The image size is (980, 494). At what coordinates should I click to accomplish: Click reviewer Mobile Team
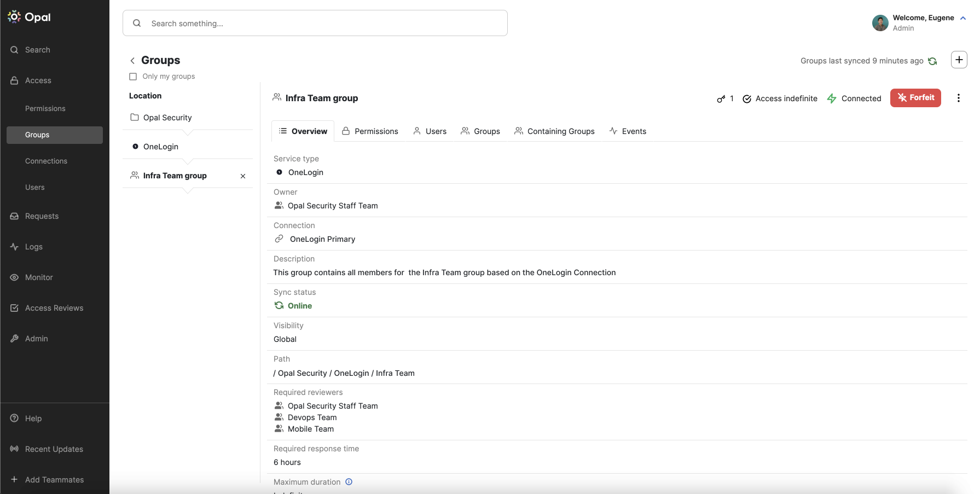click(x=311, y=429)
